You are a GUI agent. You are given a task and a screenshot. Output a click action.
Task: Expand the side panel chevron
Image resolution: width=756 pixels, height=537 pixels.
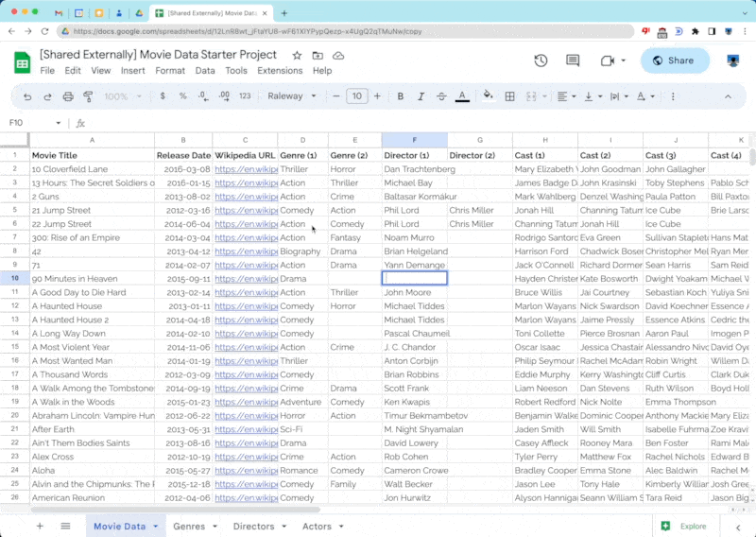[x=738, y=528]
